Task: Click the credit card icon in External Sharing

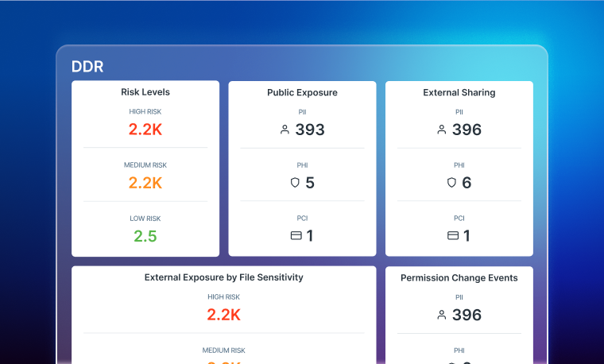Action: tap(453, 235)
